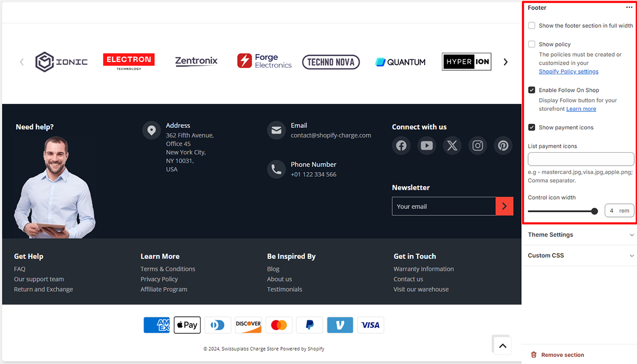This screenshot has width=637, height=364.
Task: Open the Footer panel three-dot menu
Action: pyautogui.click(x=629, y=6)
